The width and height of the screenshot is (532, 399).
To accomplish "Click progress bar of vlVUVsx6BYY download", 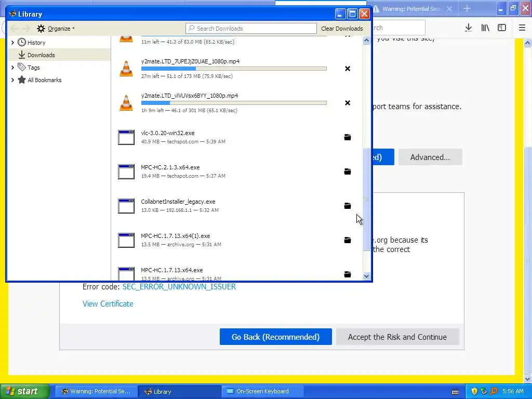I will tap(234, 103).
